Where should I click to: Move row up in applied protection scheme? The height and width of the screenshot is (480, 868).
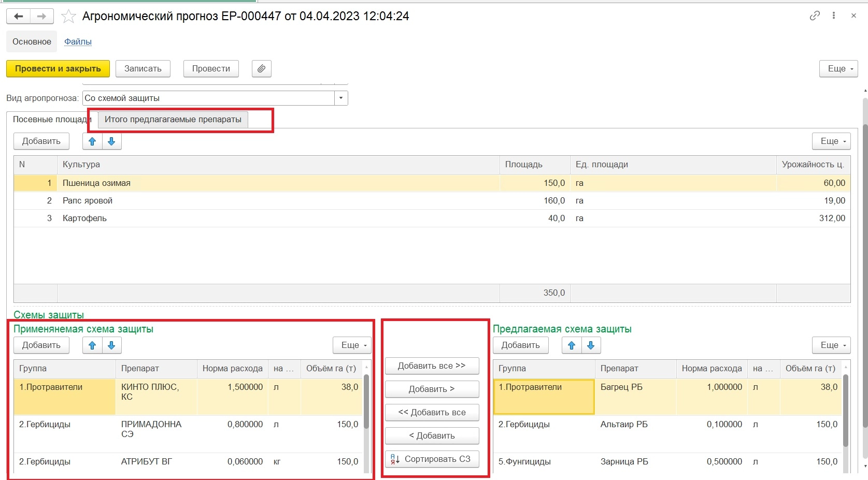[x=92, y=345]
